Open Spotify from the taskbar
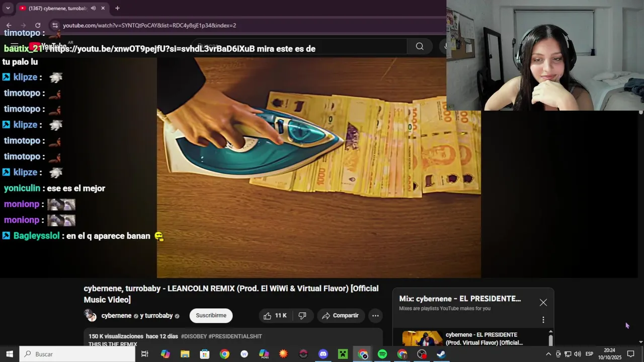The height and width of the screenshot is (362, 644). click(382, 354)
